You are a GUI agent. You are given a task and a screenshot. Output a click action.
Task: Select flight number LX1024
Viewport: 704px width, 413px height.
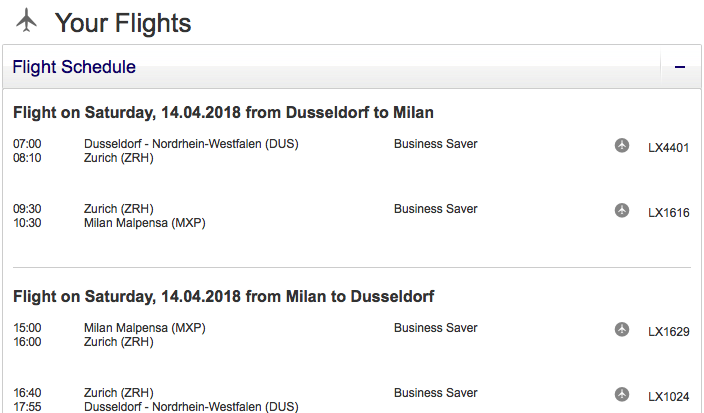point(668,396)
